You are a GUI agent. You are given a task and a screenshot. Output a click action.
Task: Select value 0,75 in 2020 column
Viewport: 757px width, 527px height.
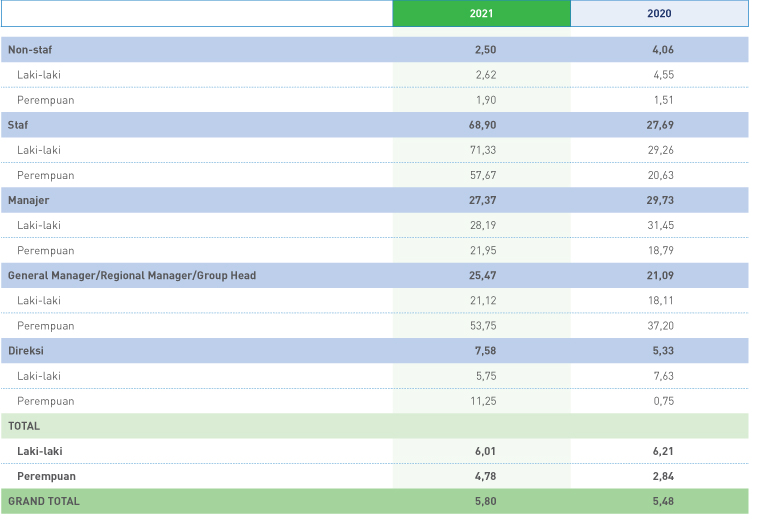pyautogui.click(x=663, y=401)
